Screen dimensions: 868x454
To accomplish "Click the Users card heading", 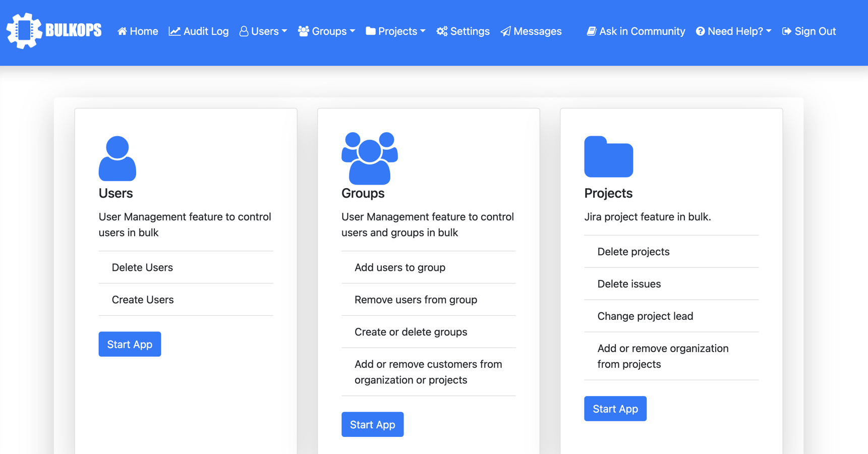I will (x=116, y=193).
